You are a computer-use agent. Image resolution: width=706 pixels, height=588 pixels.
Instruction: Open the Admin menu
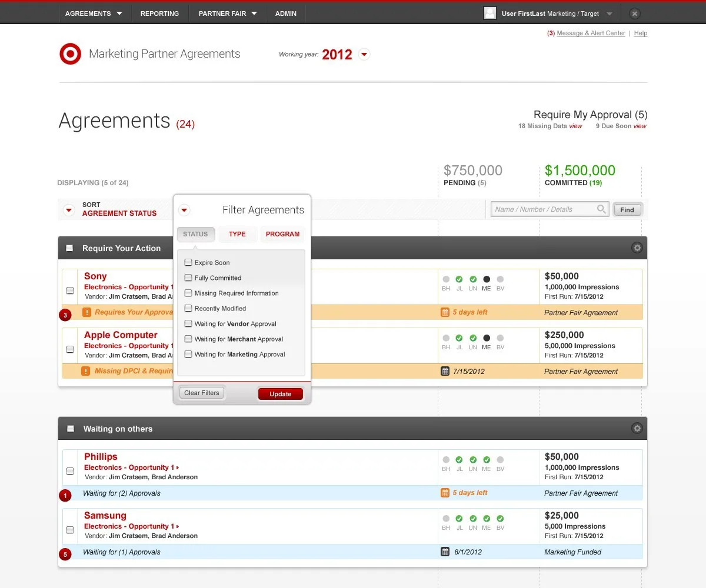pyautogui.click(x=286, y=14)
